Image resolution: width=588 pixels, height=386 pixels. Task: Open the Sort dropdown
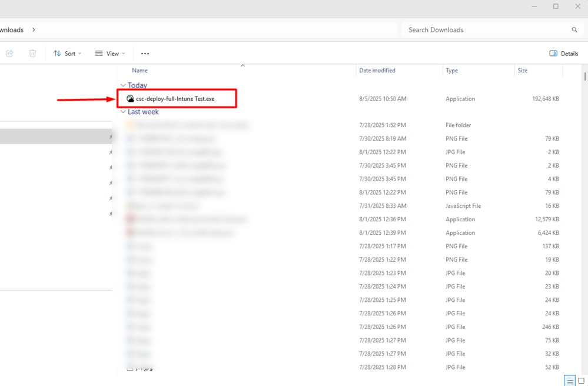tap(67, 54)
